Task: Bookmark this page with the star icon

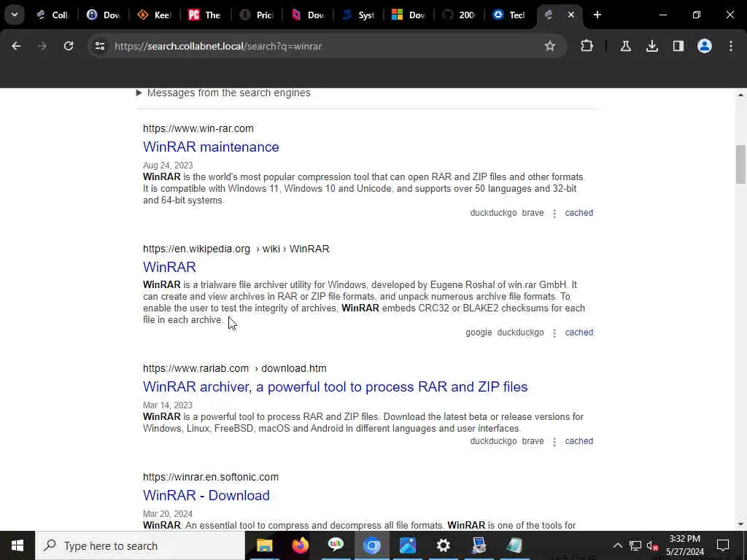Action: (550, 46)
